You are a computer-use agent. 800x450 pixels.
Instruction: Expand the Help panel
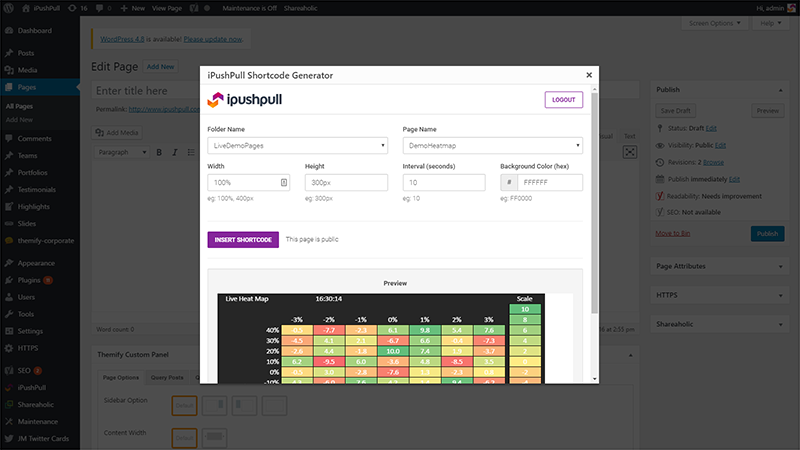tap(770, 23)
